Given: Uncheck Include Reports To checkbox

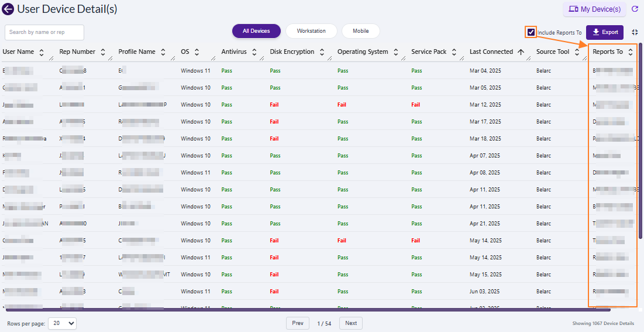Looking at the screenshot, I should [531, 32].
